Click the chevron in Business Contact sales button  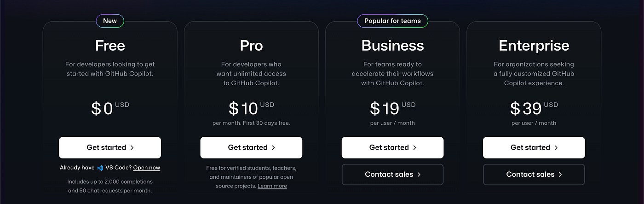pyautogui.click(x=419, y=175)
